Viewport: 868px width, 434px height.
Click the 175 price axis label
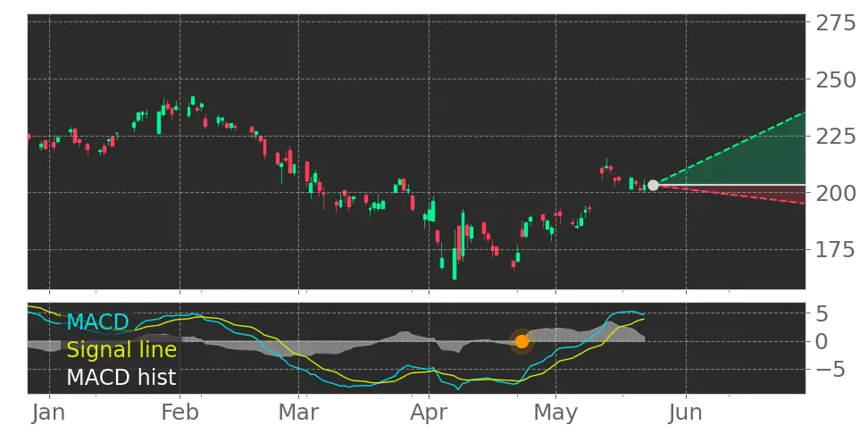tap(835, 250)
